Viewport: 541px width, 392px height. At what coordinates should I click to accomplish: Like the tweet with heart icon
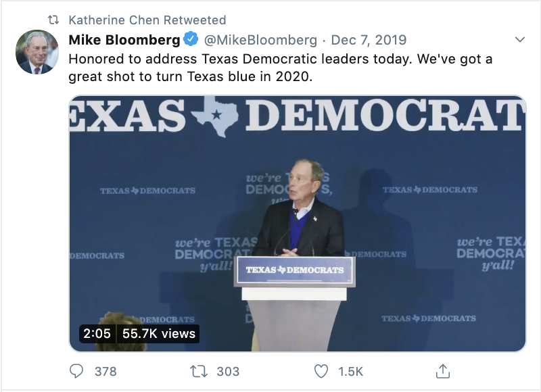click(322, 371)
